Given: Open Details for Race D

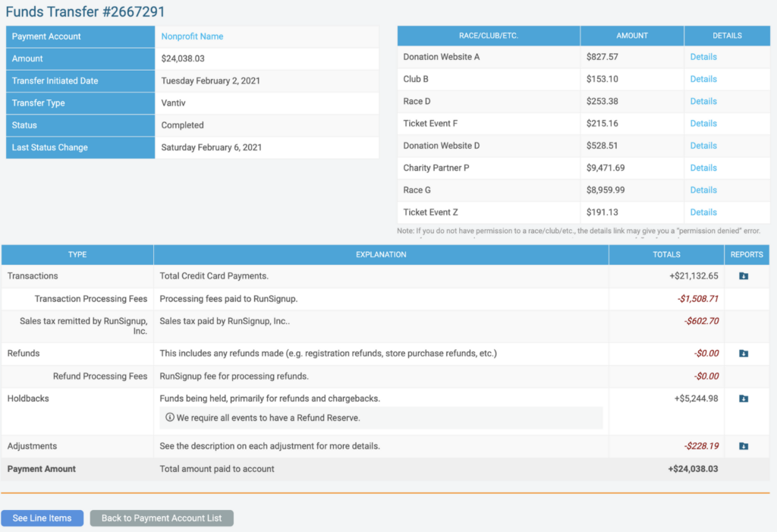Looking at the screenshot, I should point(703,101).
